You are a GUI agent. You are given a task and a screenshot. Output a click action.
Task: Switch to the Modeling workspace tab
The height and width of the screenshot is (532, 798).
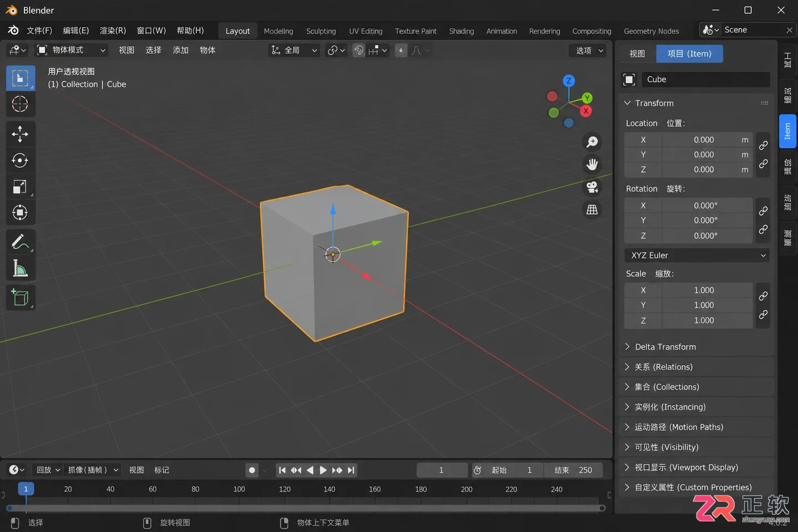(278, 31)
